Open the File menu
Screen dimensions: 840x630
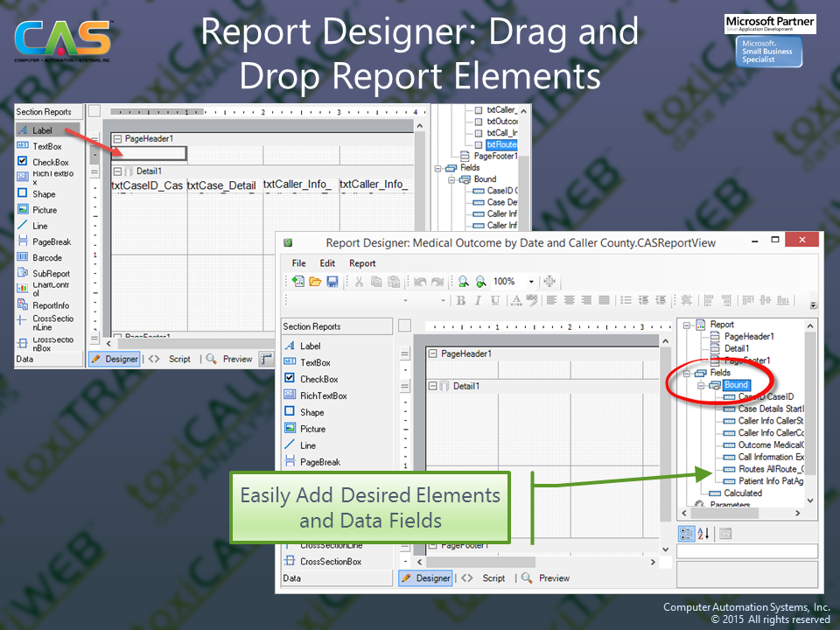pyautogui.click(x=298, y=262)
